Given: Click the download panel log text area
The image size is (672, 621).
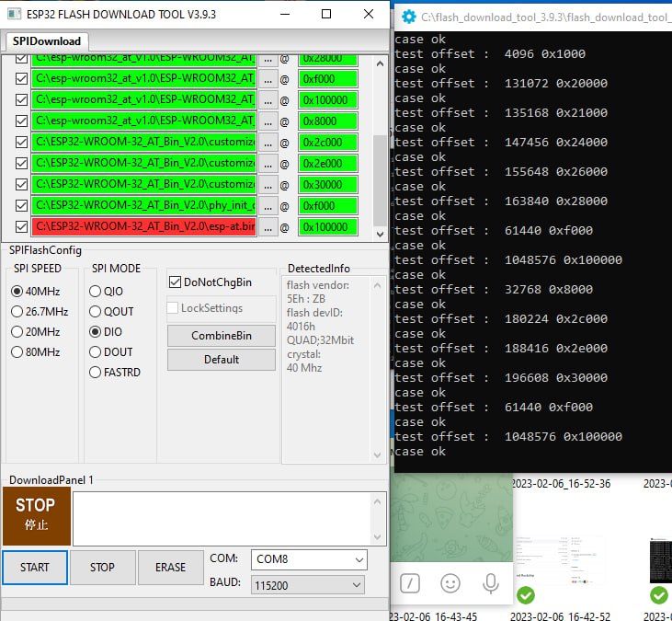Looking at the screenshot, I should coord(222,519).
